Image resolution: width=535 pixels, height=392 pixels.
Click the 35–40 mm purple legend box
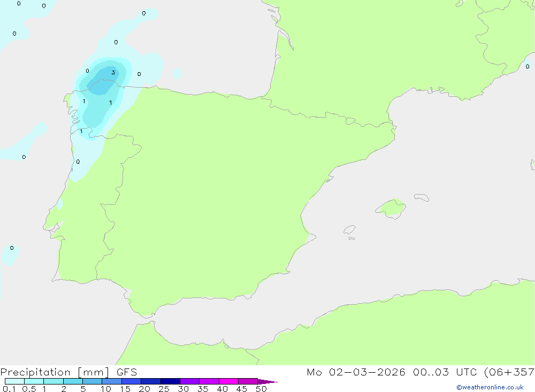coord(209,381)
